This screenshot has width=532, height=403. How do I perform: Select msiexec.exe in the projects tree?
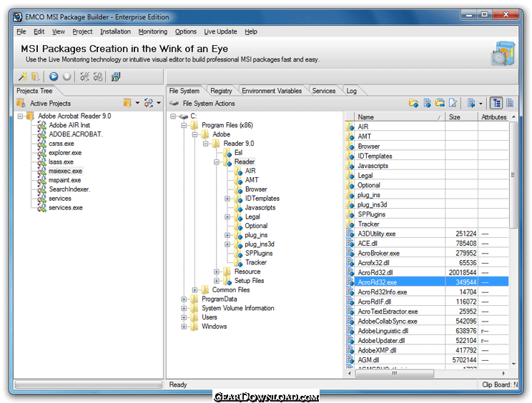click(65, 171)
